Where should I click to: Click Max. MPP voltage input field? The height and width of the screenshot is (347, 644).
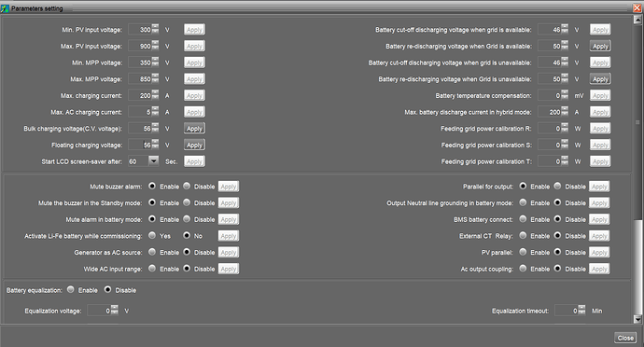click(x=140, y=79)
